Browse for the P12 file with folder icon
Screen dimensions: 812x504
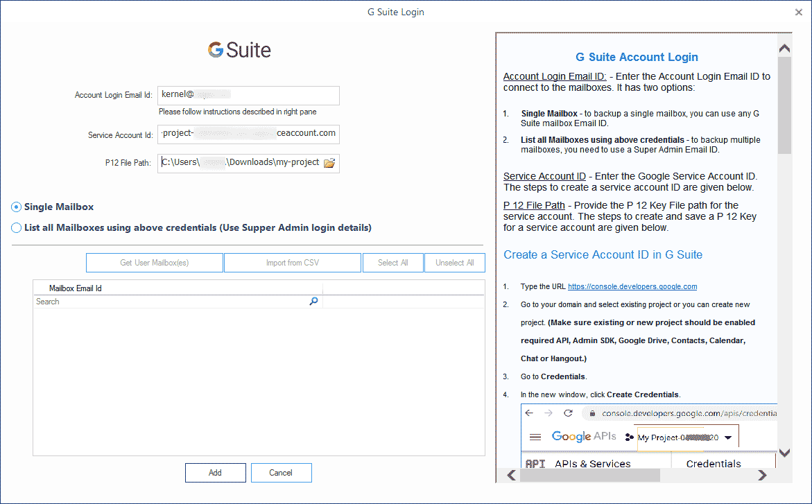329,163
